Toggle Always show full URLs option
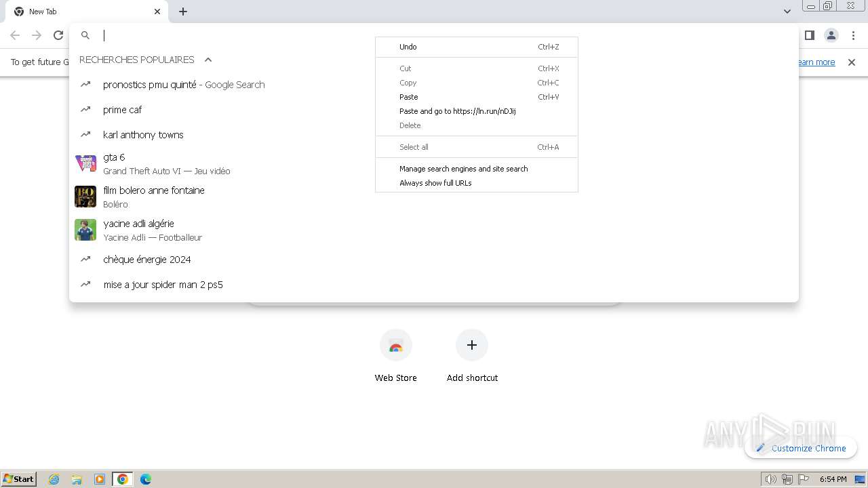Image resolution: width=868 pixels, height=488 pixels. pyautogui.click(x=477, y=183)
